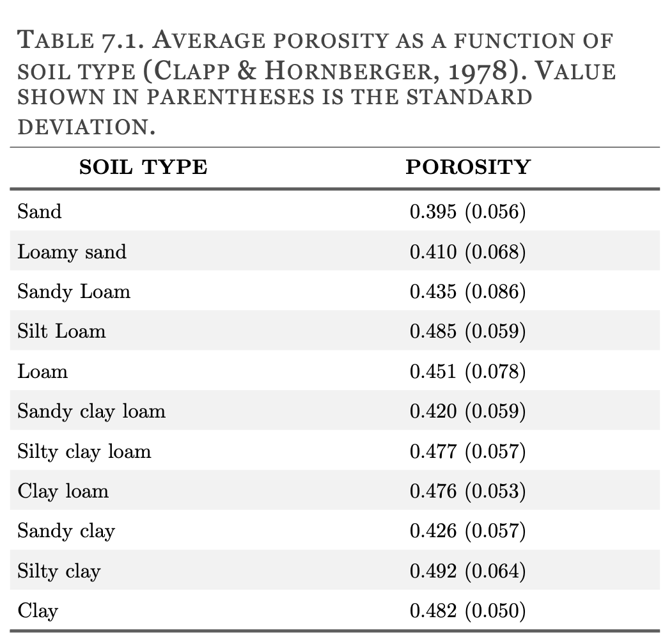This screenshot has height=637, width=672.
Task: Click the porosity value 0.395 (0.056)
Action: pos(467,212)
